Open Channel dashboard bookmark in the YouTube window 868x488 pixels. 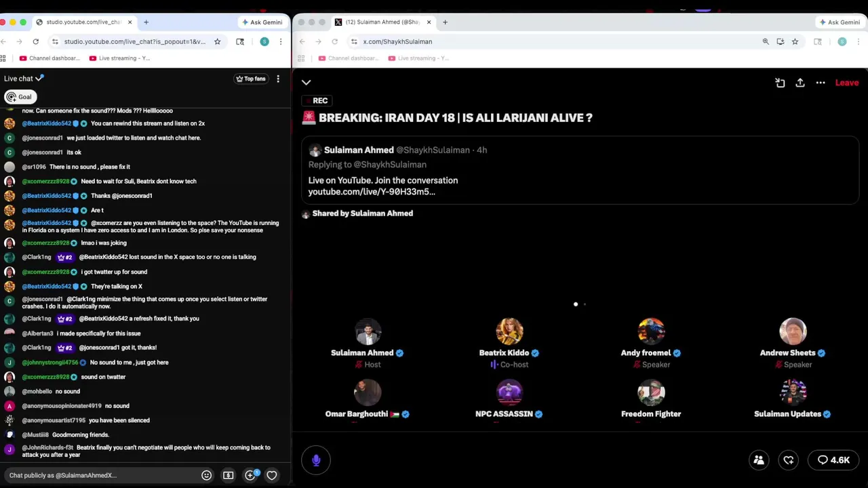(50, 58)
